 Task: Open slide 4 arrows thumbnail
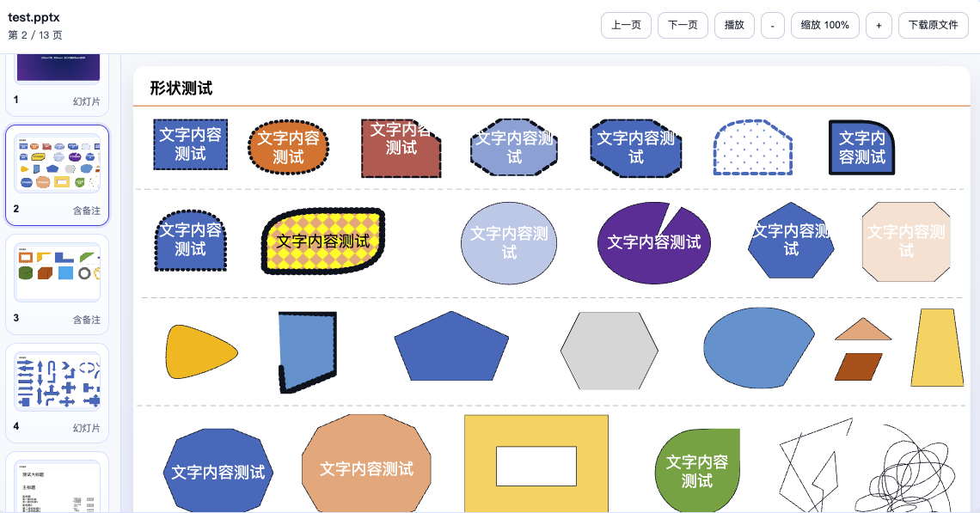tap(58, 382)
